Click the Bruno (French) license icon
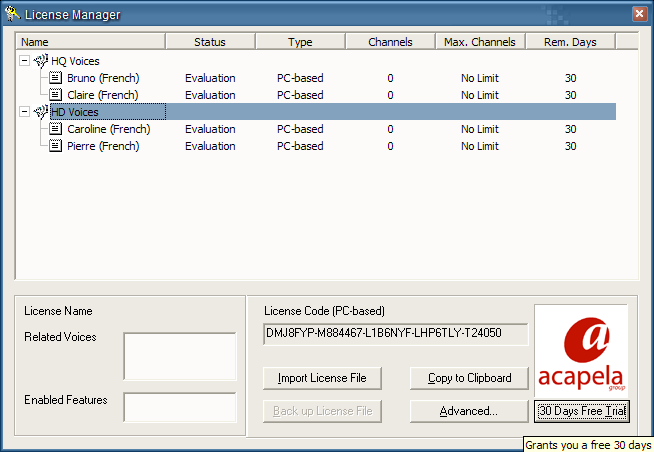654x452 pixels. [57, 78]
